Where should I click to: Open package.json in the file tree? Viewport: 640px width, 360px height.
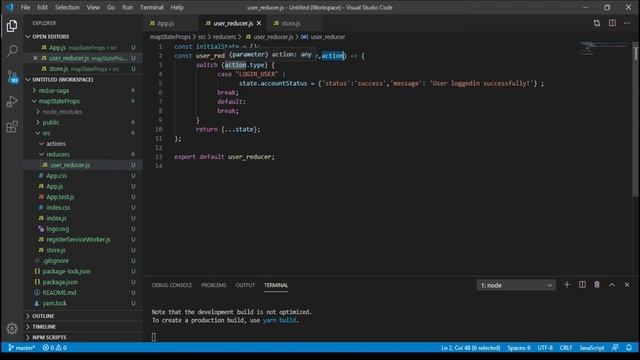click(x=60, y=282)
